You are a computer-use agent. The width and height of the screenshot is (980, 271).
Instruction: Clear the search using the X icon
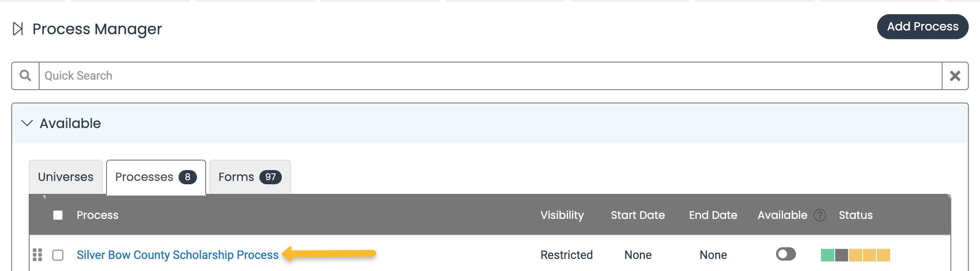tap(955, 75)
